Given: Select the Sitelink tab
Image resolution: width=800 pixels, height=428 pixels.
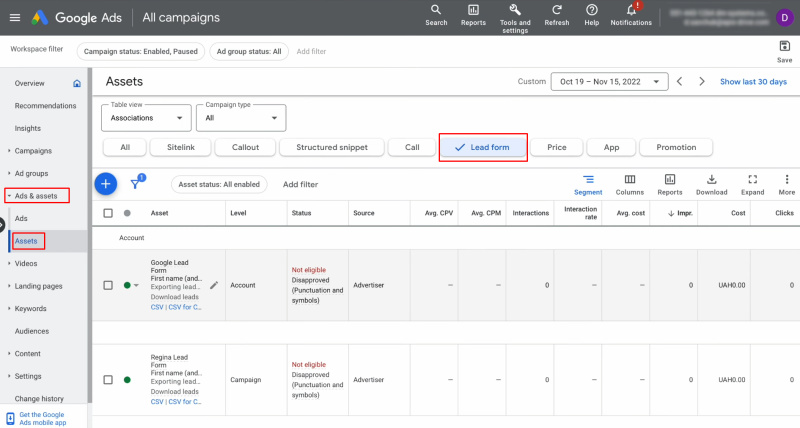Looking at the screenshot, I should 181,147.
